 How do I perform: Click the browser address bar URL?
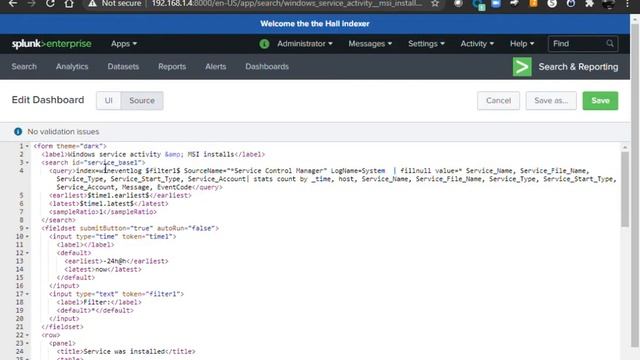287,4
